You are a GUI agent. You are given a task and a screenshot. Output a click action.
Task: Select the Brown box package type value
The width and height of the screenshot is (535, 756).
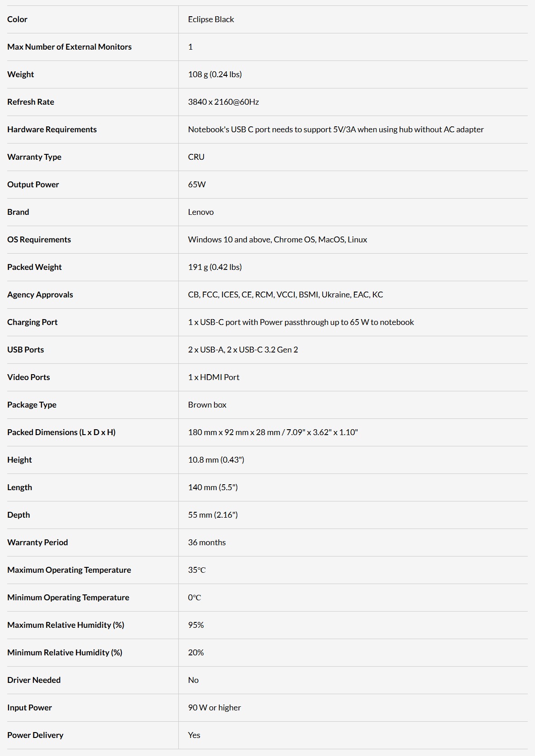click(x=207, y=405)
